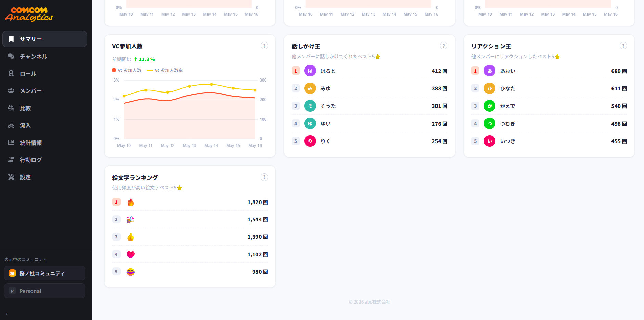Toggle the VC参加人数 legend series
Viewport: 644px width, 320px height.
click(x=127, y=70)
